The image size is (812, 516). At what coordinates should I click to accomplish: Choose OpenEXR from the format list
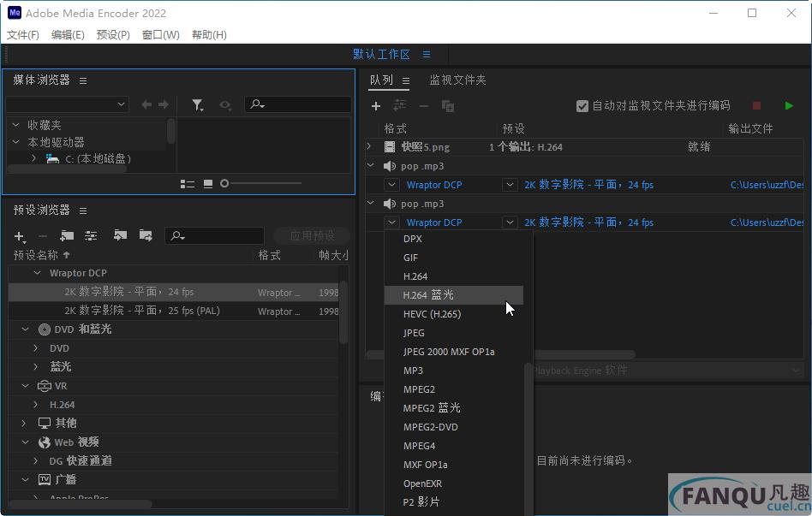422,483
